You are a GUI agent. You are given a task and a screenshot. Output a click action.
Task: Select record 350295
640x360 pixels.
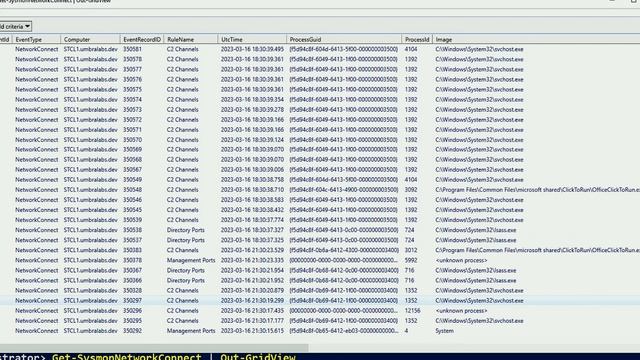(132, 321)
